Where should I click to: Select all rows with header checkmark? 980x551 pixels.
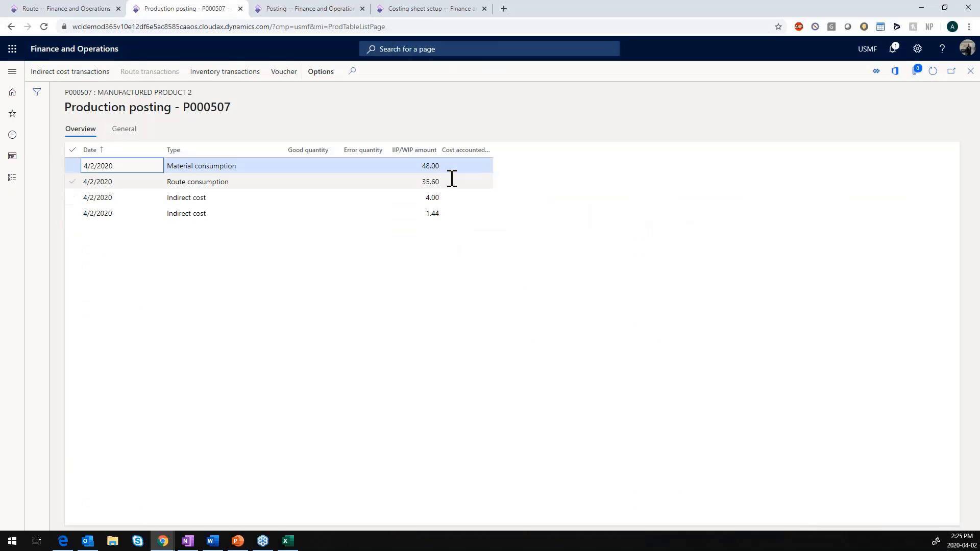click(x=72, y=149)
